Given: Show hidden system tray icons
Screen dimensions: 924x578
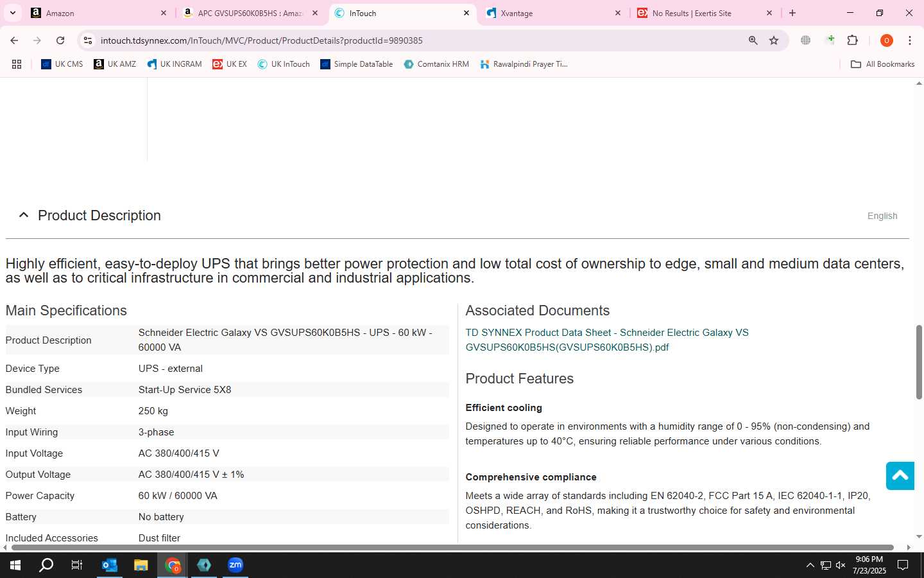Looking at the screenshot, I should coord(810,565).
